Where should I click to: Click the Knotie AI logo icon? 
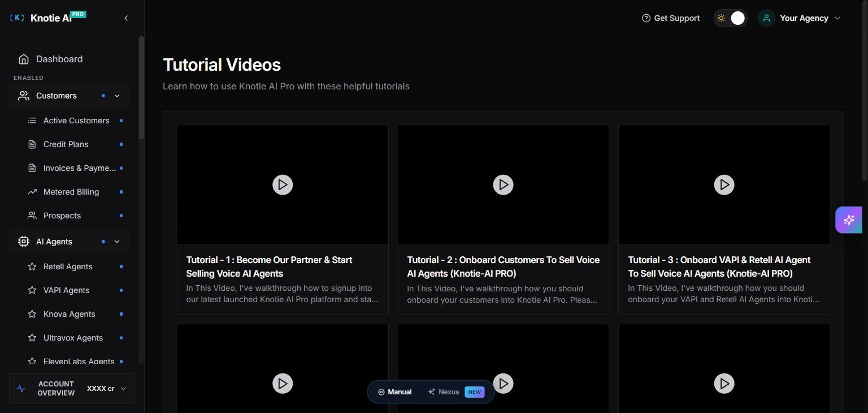click(x=17, y=18)
